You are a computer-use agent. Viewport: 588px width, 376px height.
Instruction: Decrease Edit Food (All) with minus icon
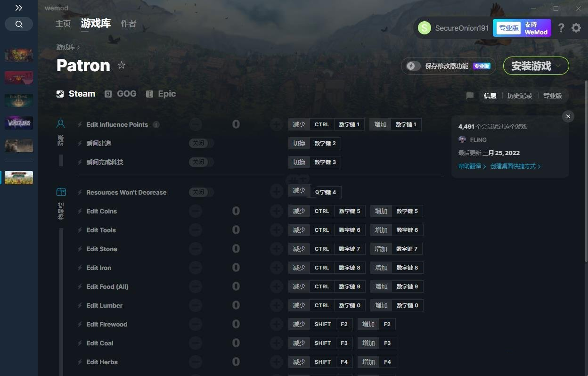coord(196,286)
